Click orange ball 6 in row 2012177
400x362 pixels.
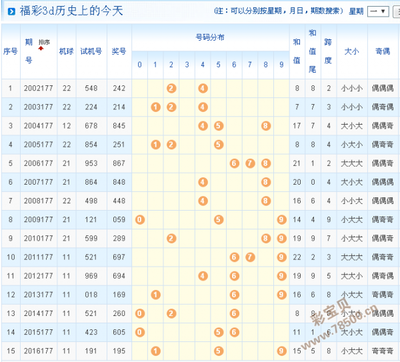click(x=234, y=276)
